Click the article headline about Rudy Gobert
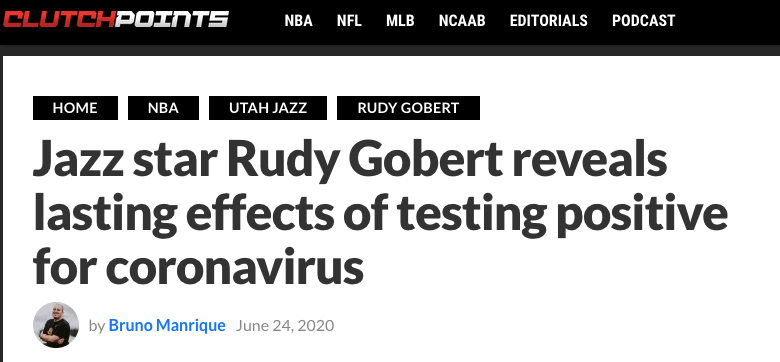The image size is (780, 362). click(x=380, y=211)
